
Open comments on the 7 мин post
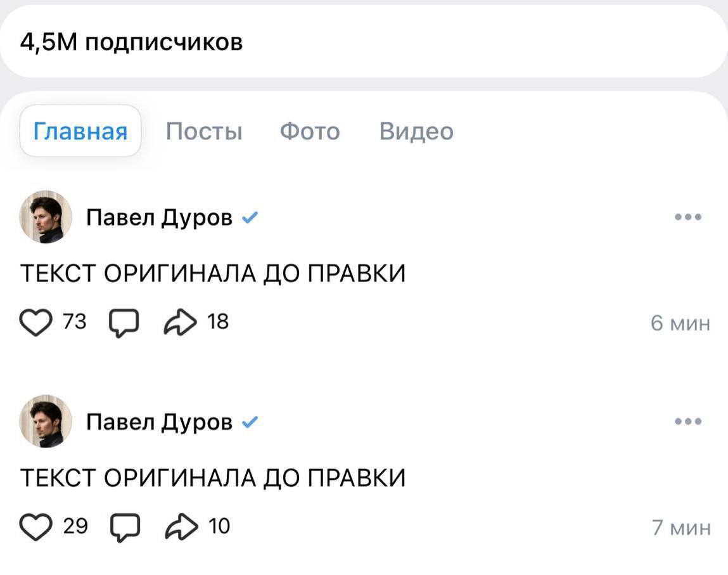point(124,527)
